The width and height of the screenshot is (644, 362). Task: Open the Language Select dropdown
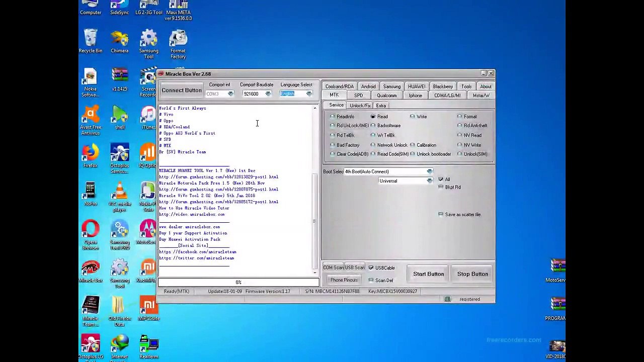(x=309, y=94)
